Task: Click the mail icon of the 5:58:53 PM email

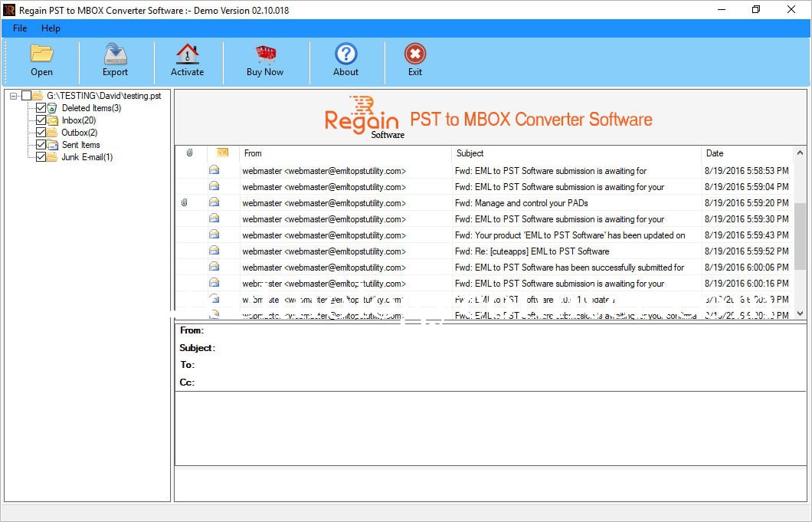Action: point(214,170)
